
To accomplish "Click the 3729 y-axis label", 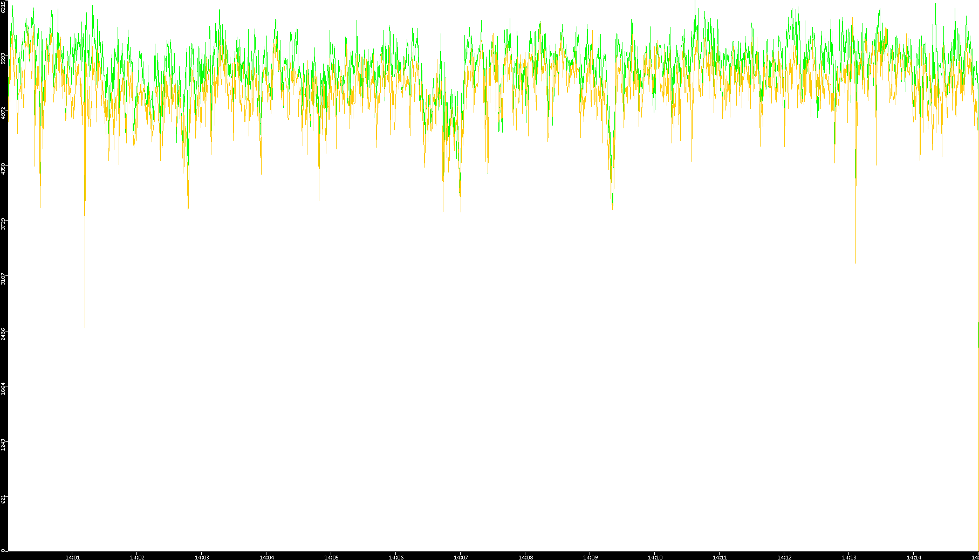I will tap(4, 224).
